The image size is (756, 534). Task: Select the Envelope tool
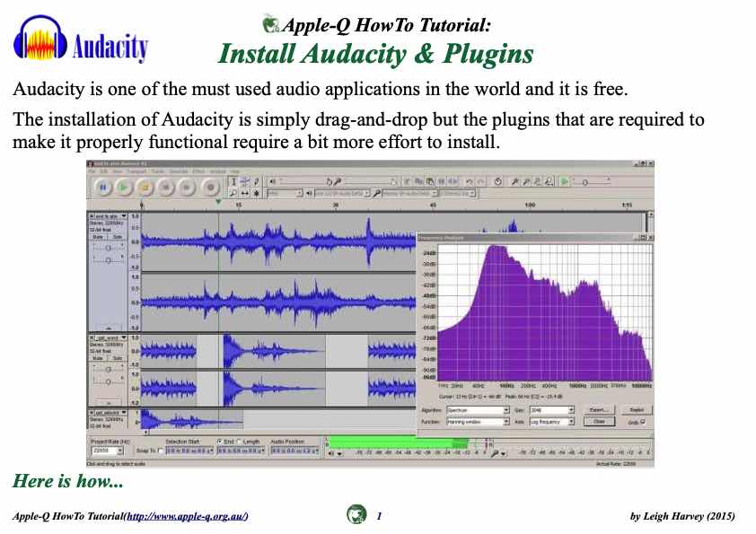pos(245,181)
